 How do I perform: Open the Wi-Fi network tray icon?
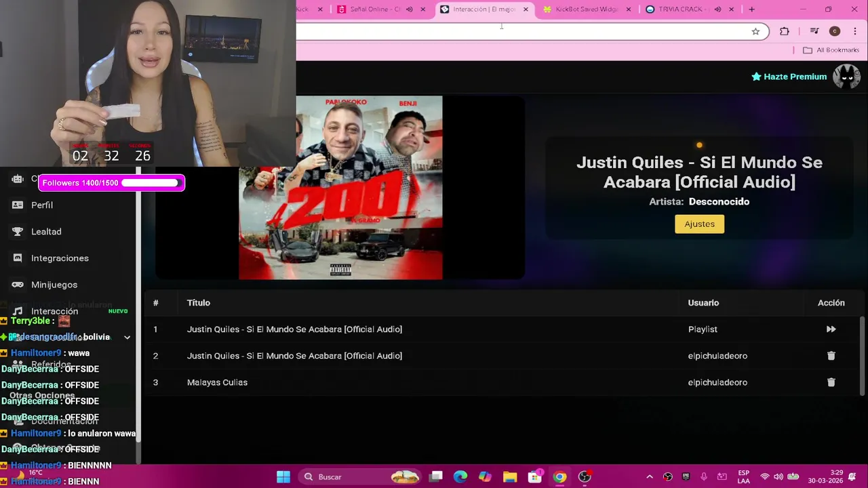[x=765, y=476]
